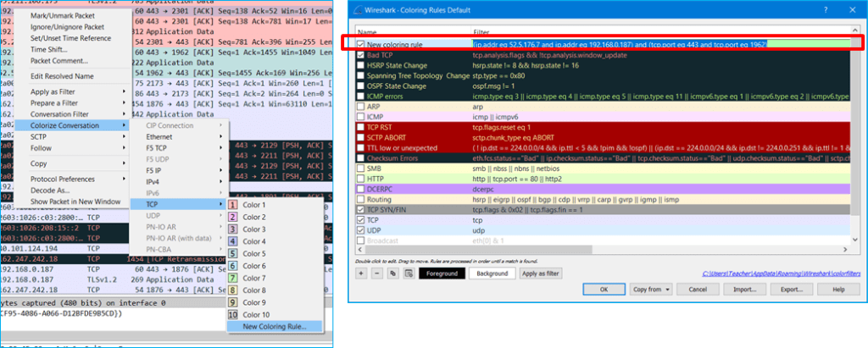Select Decode As... entry
The width and height of the screenshot is (868, 348).
[48, 191]
